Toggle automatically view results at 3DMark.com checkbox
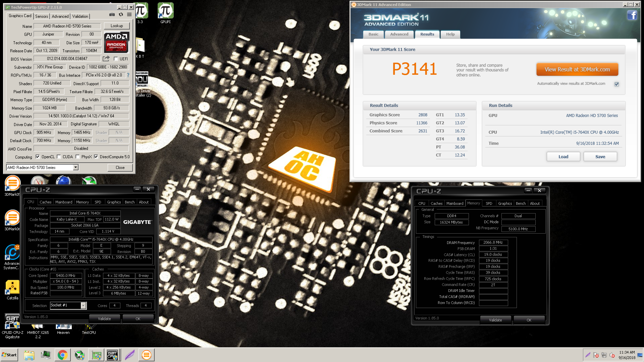 pos(616,84)
